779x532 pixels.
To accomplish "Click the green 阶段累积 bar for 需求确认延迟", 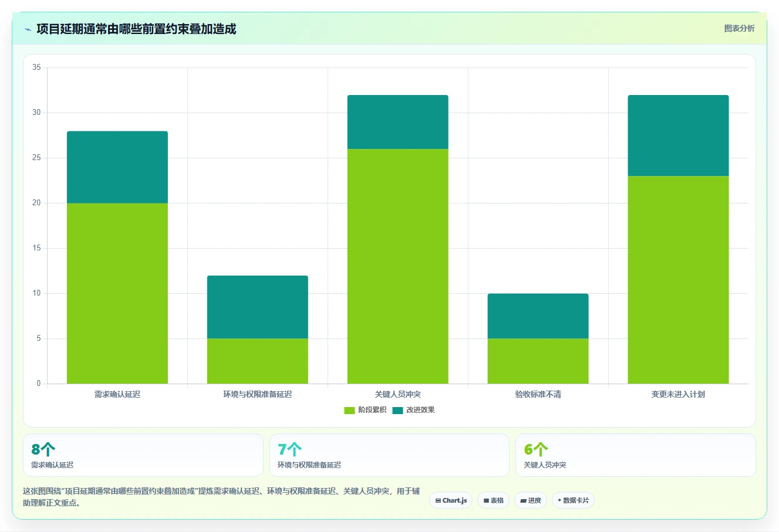I will (x=117, y=293).
